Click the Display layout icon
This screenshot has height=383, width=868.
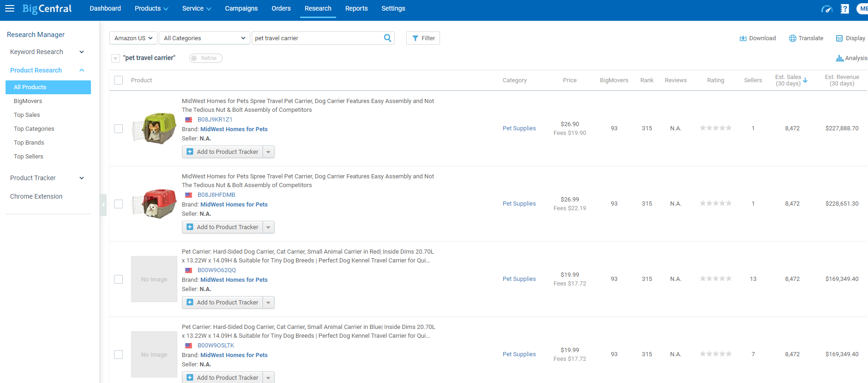pos(839,38)
